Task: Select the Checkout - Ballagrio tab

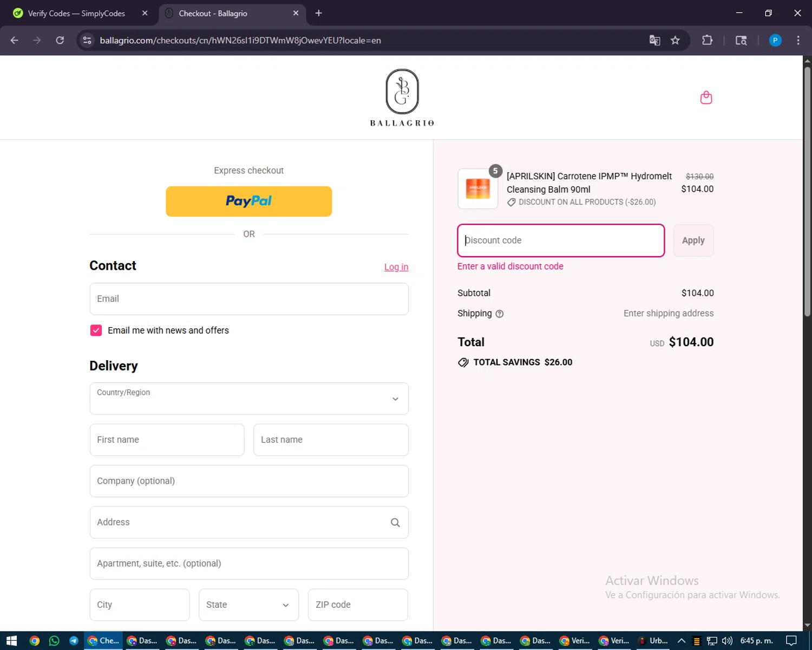Action: tap(233, 13)
